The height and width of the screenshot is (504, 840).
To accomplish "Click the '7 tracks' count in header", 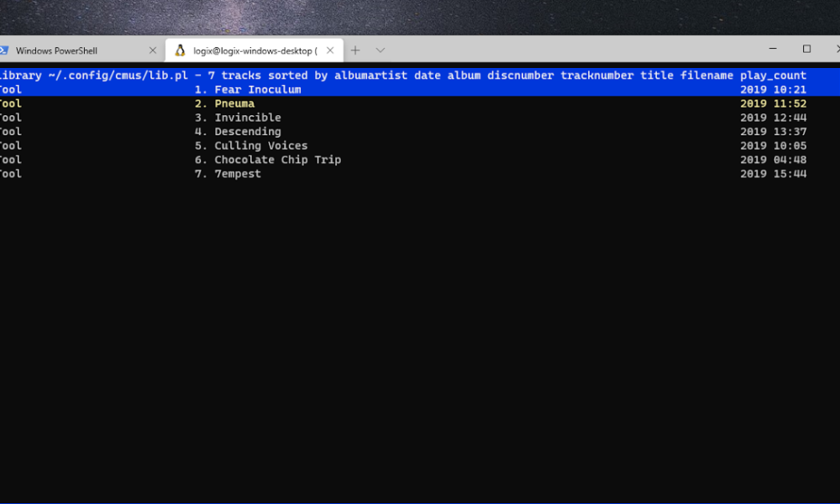I will pos(234,76).
